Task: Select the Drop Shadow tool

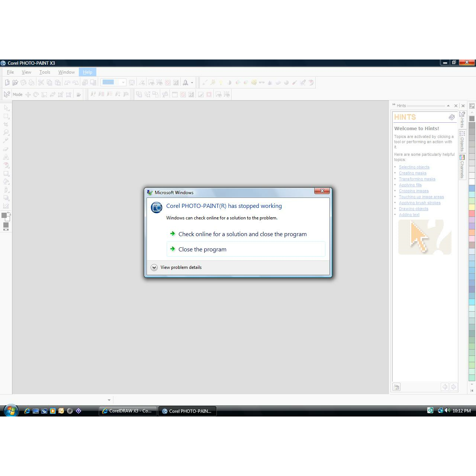Action: coord(6,198)
